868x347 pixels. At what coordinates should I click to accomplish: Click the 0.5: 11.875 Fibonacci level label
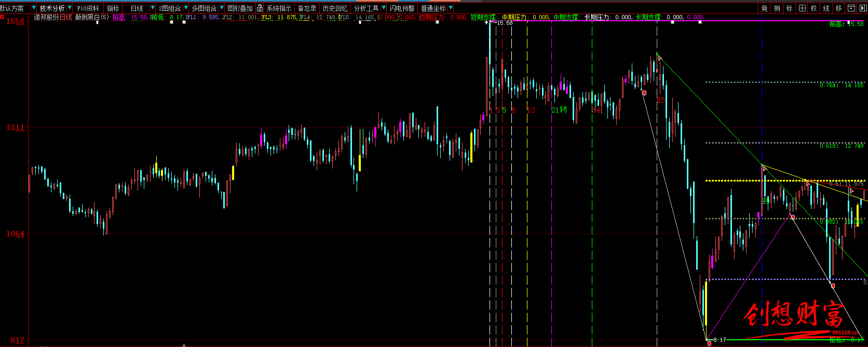tap(846, 184)
